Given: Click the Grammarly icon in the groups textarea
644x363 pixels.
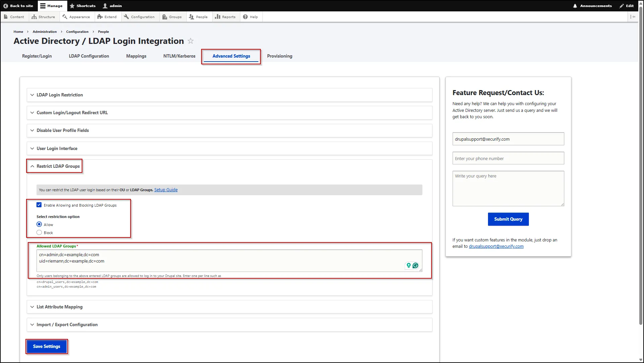Looking at the screenshot, I should 415,265.
